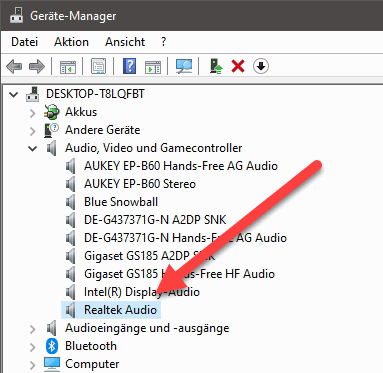Screen dimensions: 383x373
Task: Click the Akkus battery icon
Action: 51,112
